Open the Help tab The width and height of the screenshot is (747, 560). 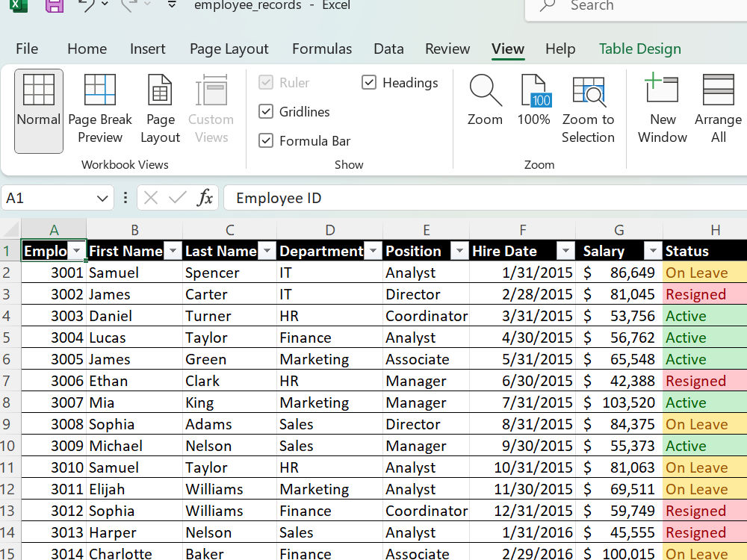click(x=560, y=49)
